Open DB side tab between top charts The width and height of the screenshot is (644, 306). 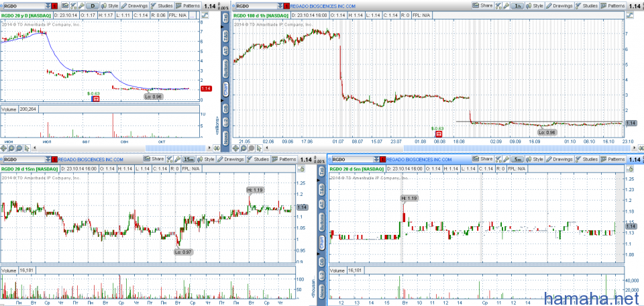(225, 109)
